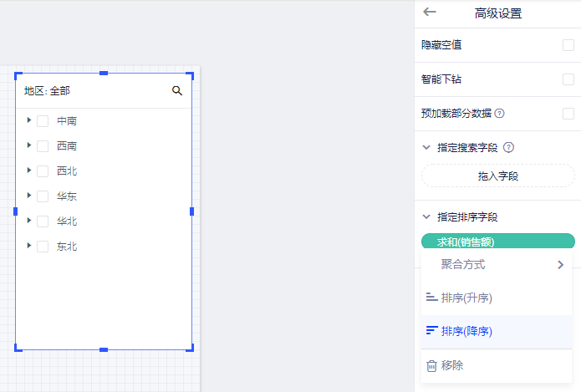Check the 预加载部分数据 option

click(568, 114)
